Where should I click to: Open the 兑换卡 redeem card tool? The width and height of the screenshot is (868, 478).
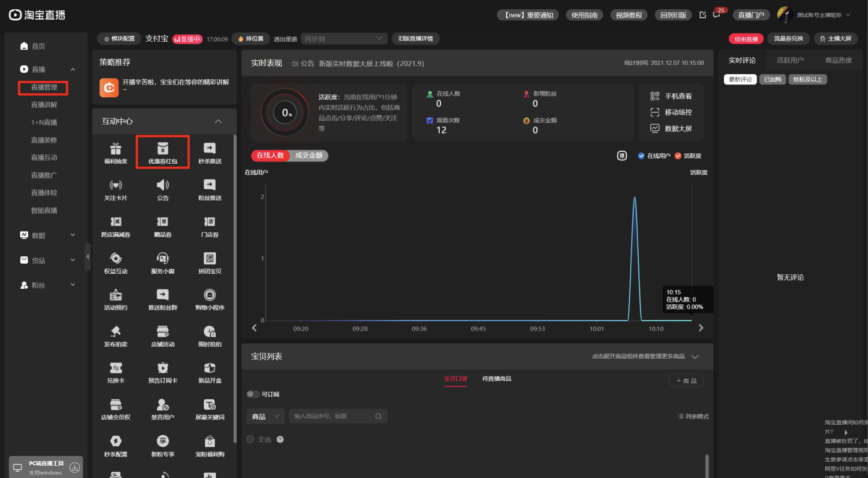tap(116, 373)
